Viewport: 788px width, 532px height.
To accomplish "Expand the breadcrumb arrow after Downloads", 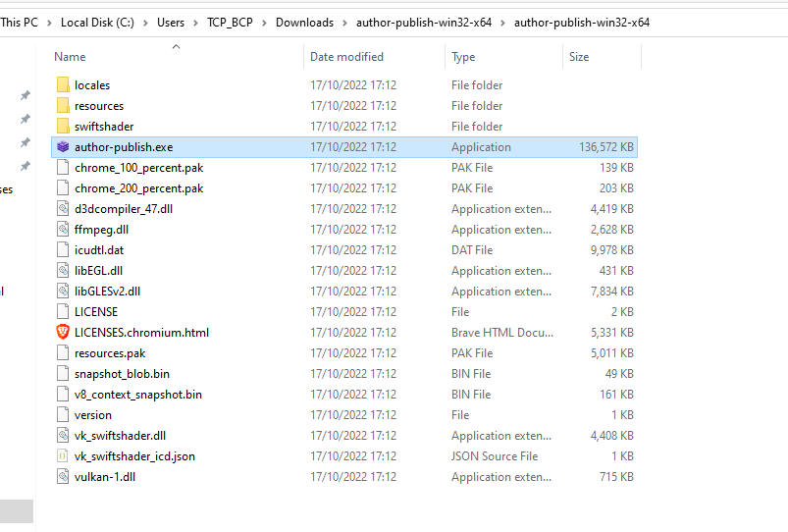I will tap(344, 23).
